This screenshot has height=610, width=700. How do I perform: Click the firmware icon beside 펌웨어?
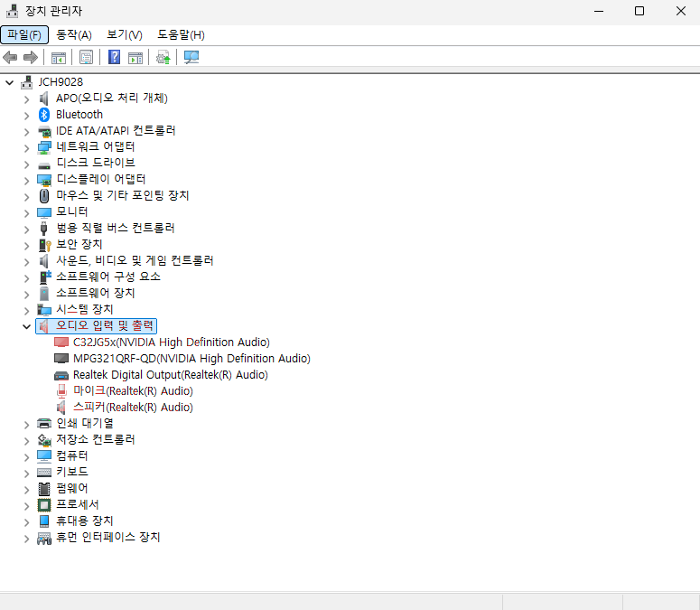(x=44, y=489)
